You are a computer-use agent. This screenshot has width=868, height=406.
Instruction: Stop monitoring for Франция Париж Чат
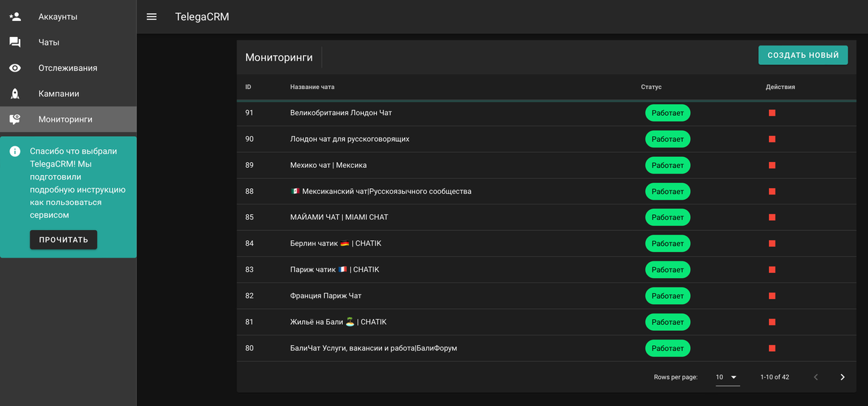(x=772, y=296)
